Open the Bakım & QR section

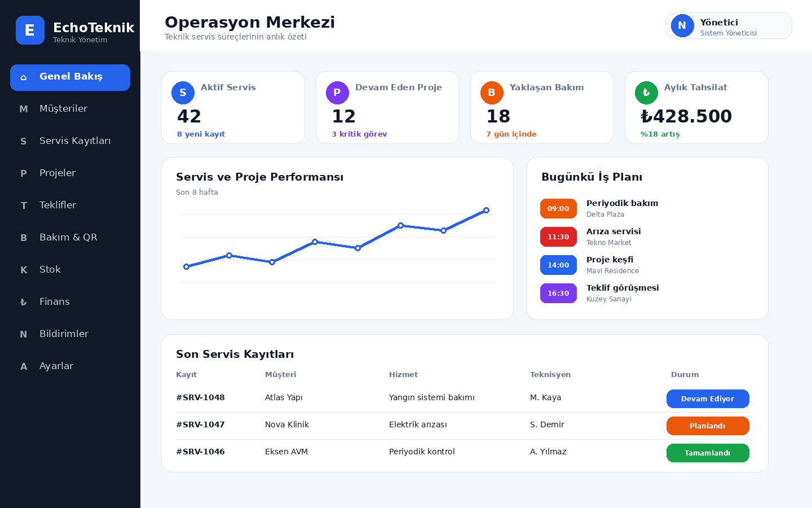70,237
